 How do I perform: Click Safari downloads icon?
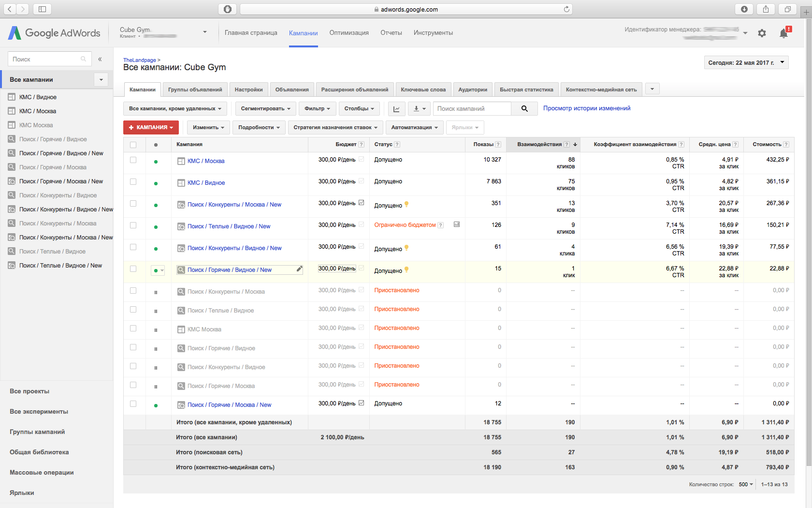coord(744,9)
